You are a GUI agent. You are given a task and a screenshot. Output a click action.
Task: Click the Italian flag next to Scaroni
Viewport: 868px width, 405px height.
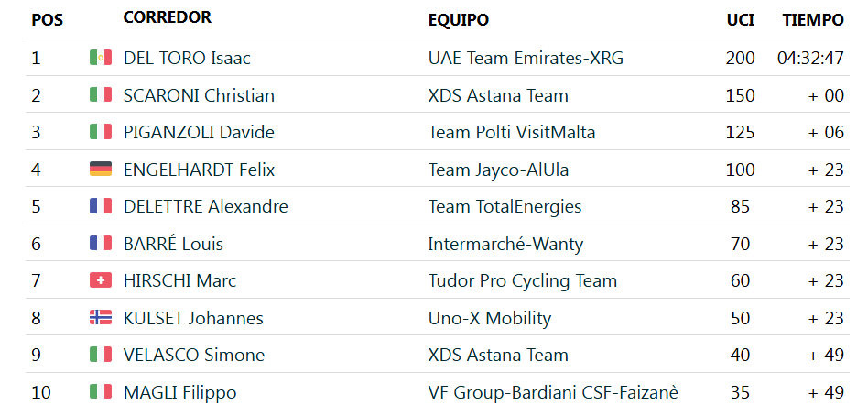pos(101,94)
